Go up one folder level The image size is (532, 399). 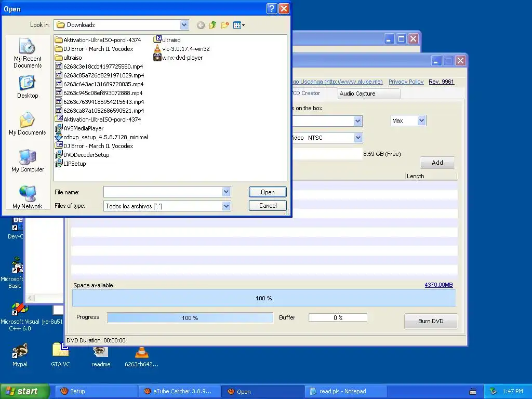coord(212,25)
